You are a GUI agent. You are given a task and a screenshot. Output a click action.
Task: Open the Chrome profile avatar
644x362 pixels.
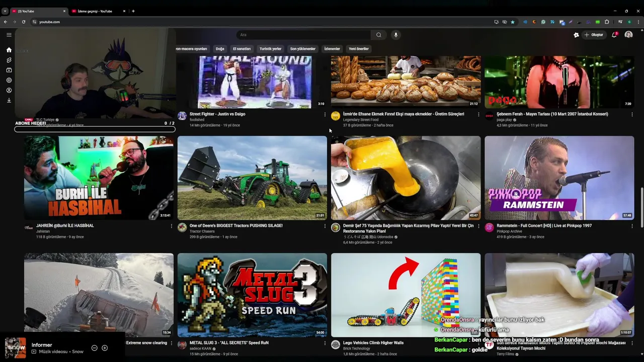[629, 22]
